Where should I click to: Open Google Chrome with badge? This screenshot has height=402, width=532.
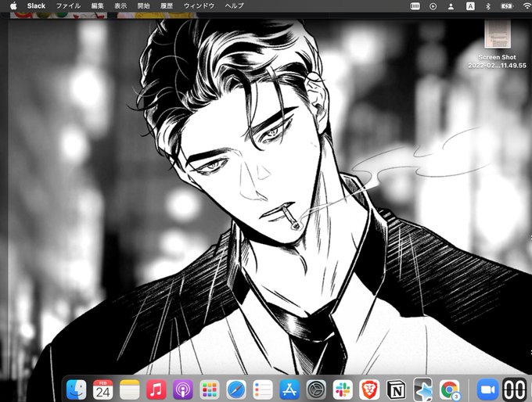450,389
